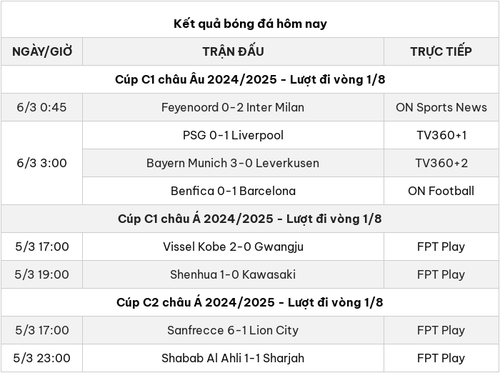Open the Benfica 0-1 Barcelona match

233,191
